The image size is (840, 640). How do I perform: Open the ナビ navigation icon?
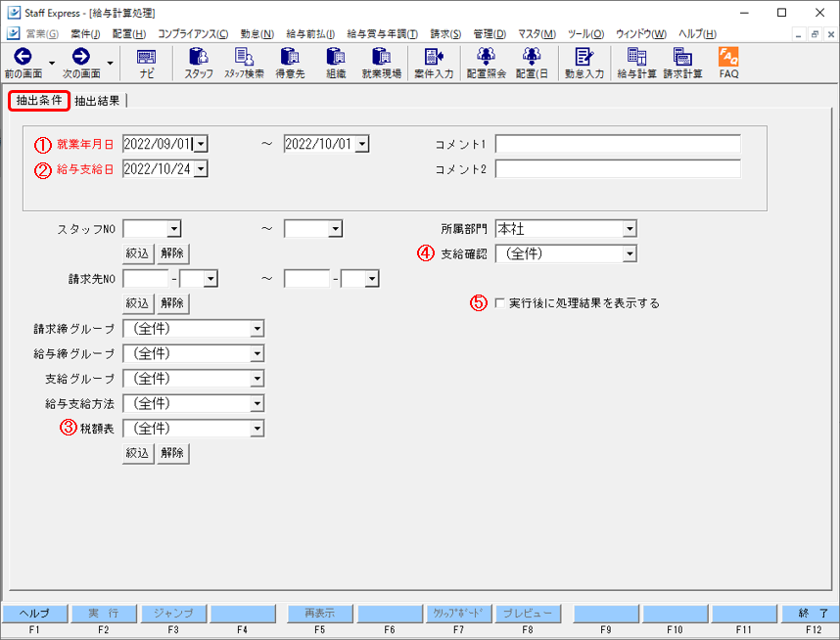coord(146,56)
